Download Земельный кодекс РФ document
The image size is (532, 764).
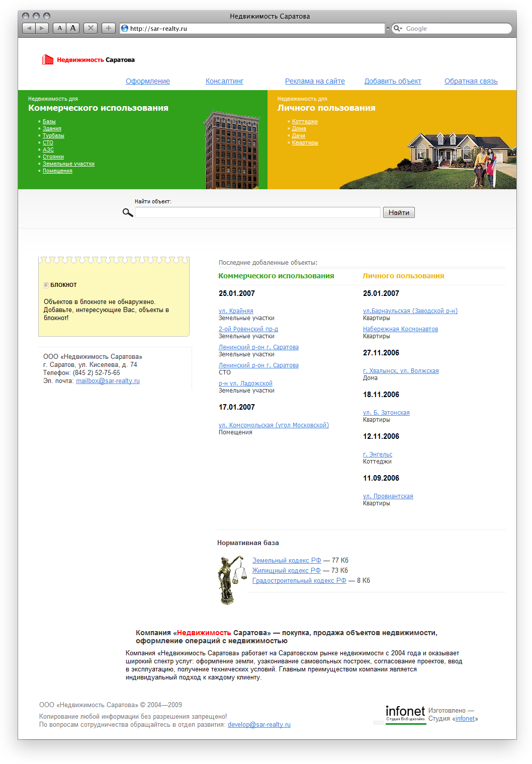287,561
